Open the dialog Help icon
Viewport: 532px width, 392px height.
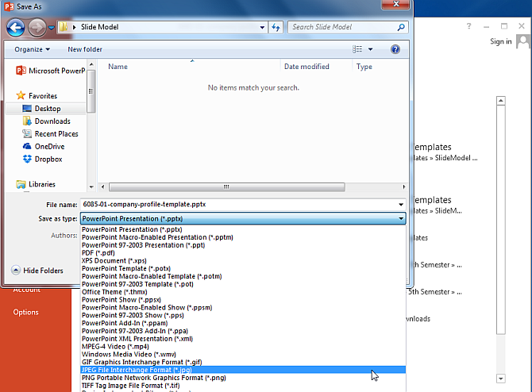395,49
